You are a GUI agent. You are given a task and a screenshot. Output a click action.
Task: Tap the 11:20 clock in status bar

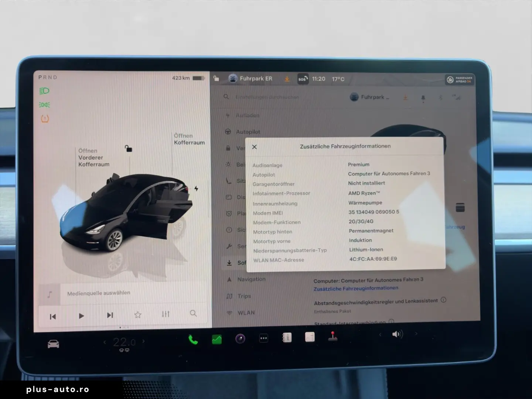318,79
